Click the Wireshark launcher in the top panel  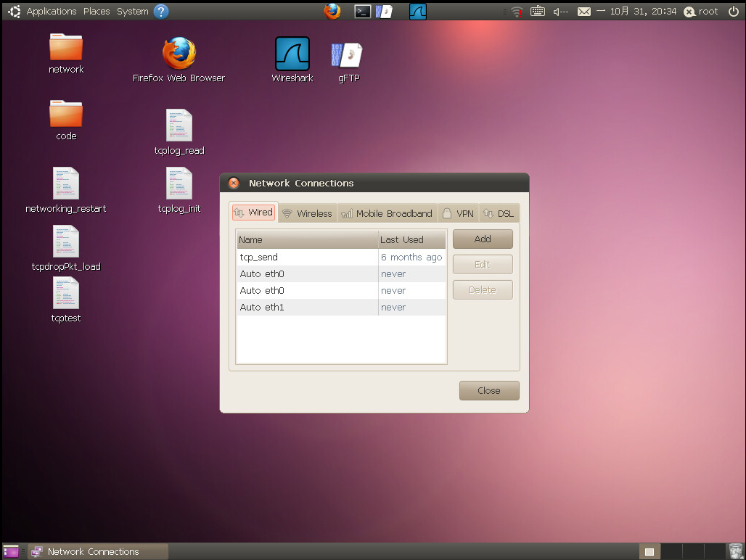pos(417,11)
